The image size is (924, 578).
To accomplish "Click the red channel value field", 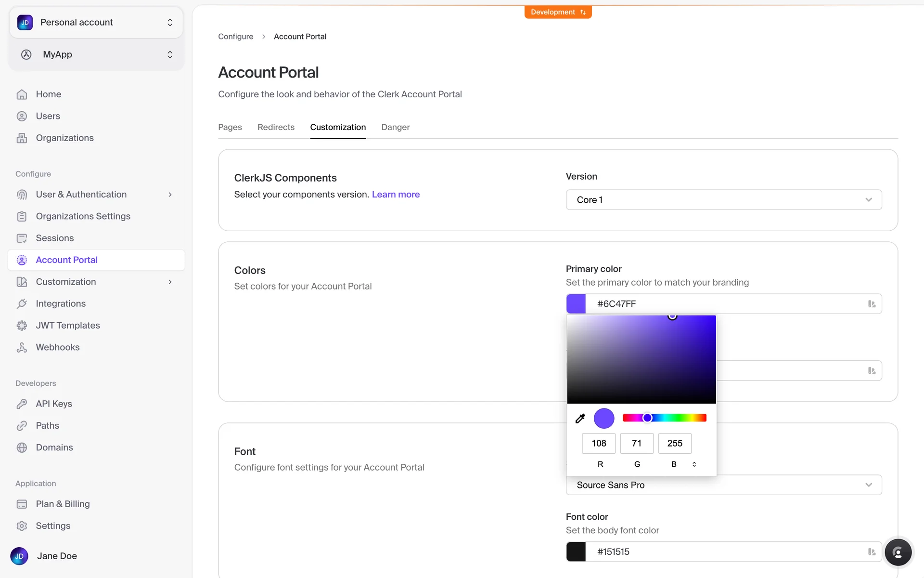I will pos(598,443).
